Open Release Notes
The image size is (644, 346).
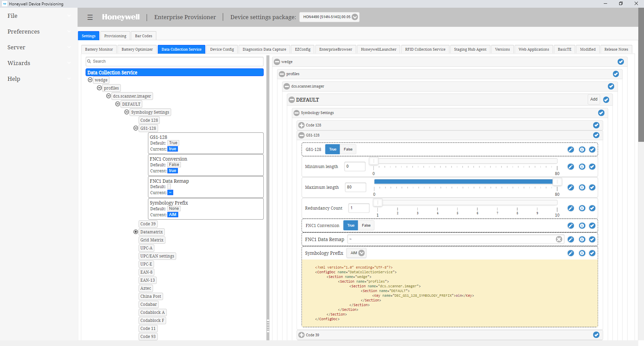click(x=616, y=49)
